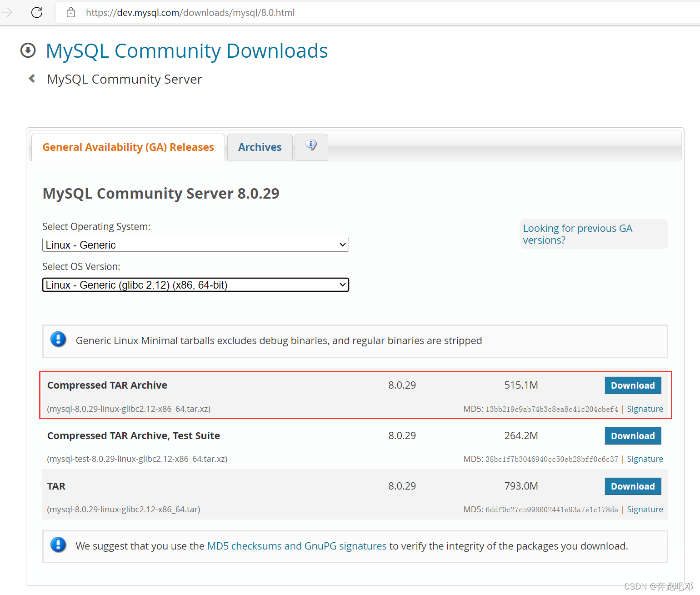Screen dimensions: 700x595
Task: Open MySQL Community Downloads heading link
Action: pos(187,51)
